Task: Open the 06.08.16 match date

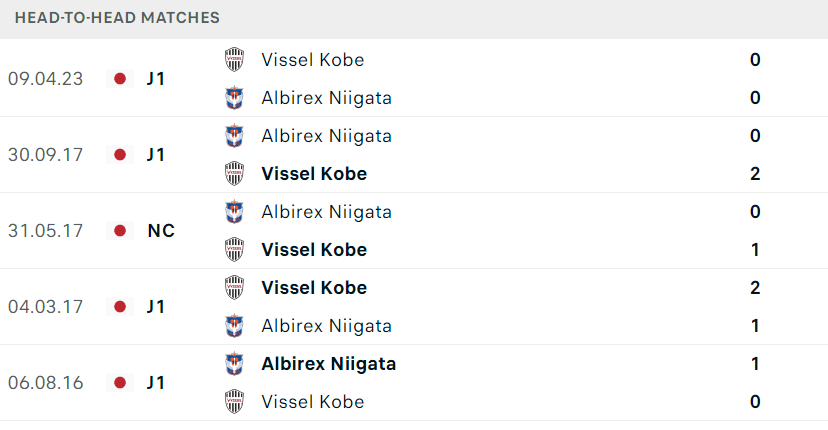Action: point(45,383)
